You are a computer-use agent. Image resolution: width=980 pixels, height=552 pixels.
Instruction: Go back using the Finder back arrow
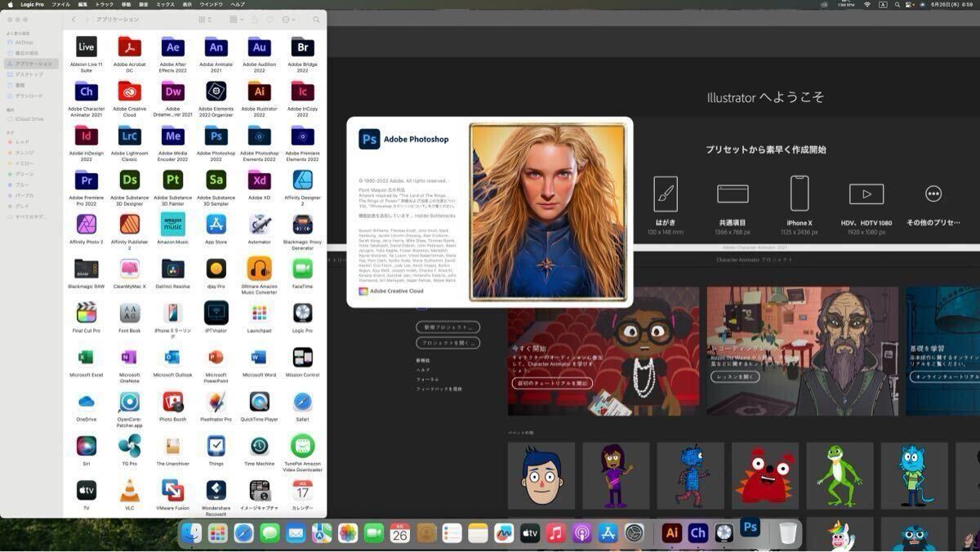coord(73,20)
